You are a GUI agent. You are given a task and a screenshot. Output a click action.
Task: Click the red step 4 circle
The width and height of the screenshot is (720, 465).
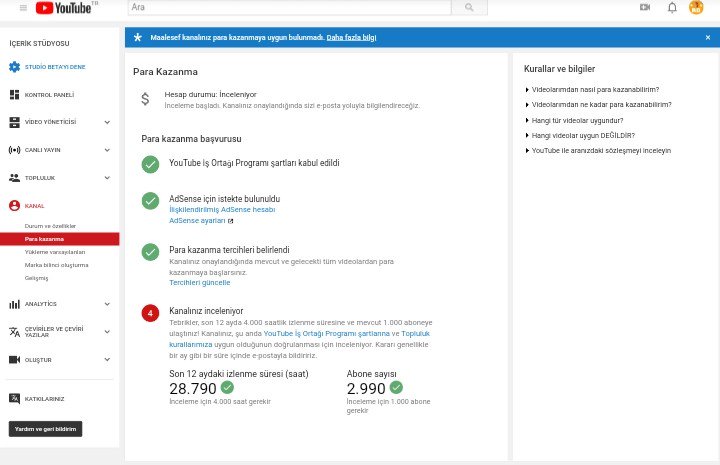pyautogui.click(x=150, y=313)
